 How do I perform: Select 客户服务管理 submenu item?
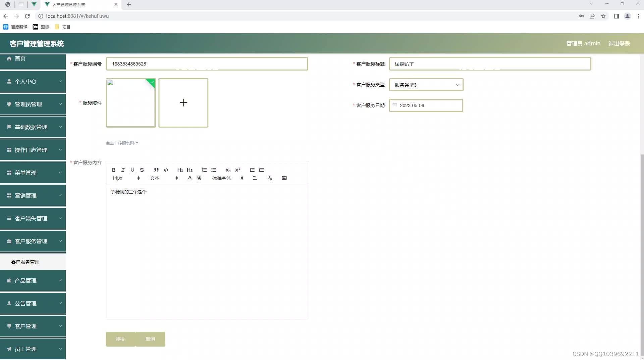[33, 262]
